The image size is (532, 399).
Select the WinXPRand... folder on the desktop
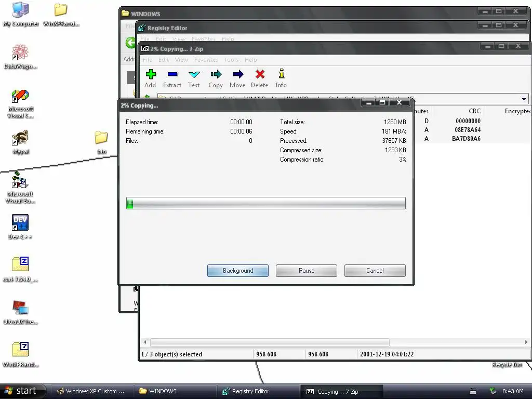point(61,14)
